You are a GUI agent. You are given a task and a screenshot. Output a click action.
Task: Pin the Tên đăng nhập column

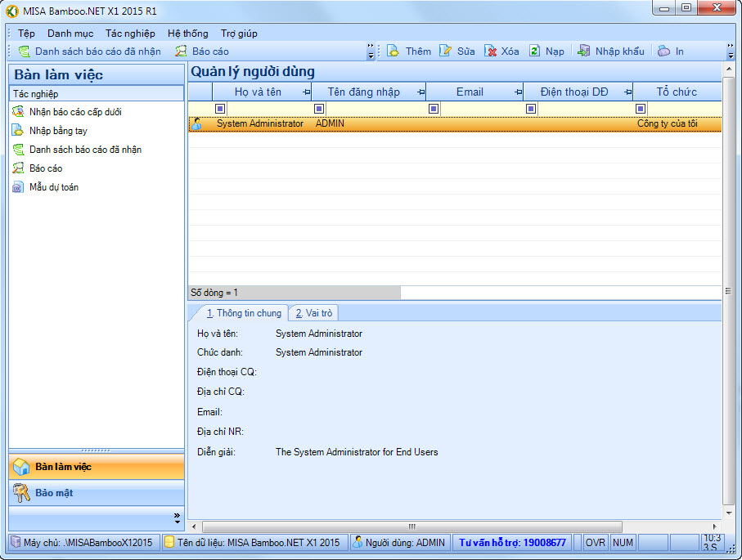click(421, 92)
